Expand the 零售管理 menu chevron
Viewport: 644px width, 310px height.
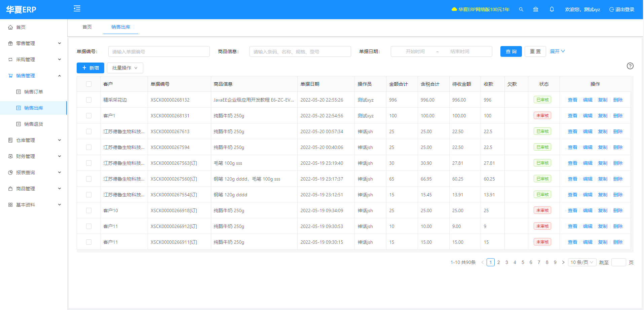click(60, 43)
